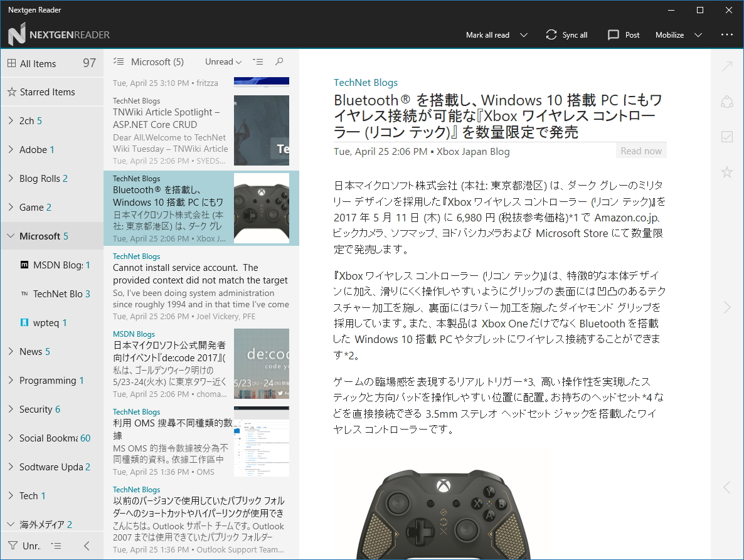Viewport: 744px width, 560px height.
Task: Share the article using the share icon
Action: click(x=726, y=101)
